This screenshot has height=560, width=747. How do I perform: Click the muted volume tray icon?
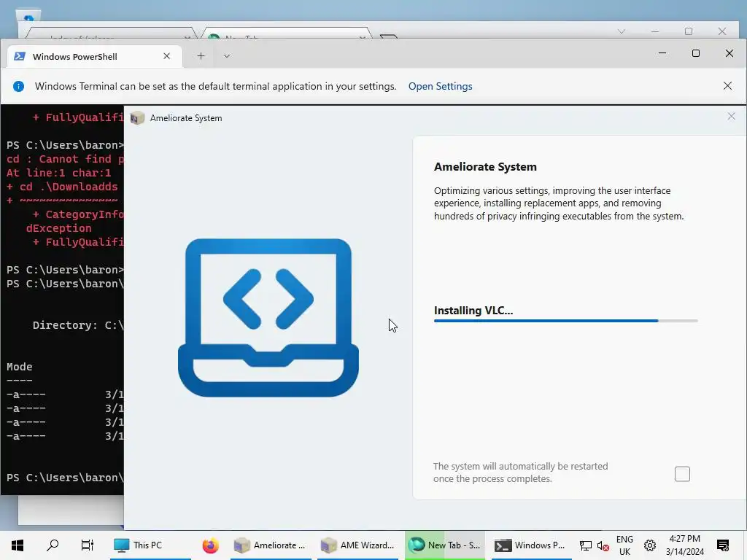[x=603, y=545]
